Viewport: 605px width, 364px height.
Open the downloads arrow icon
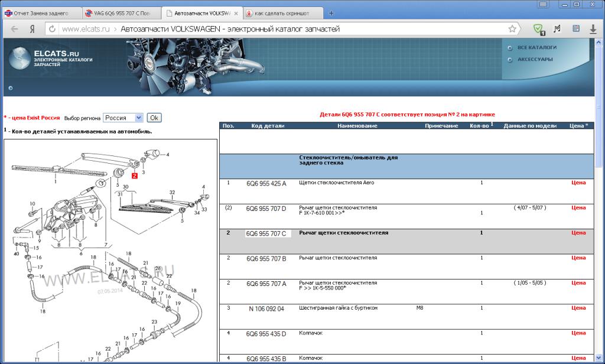pyautogui.click(x=593, y=29)
